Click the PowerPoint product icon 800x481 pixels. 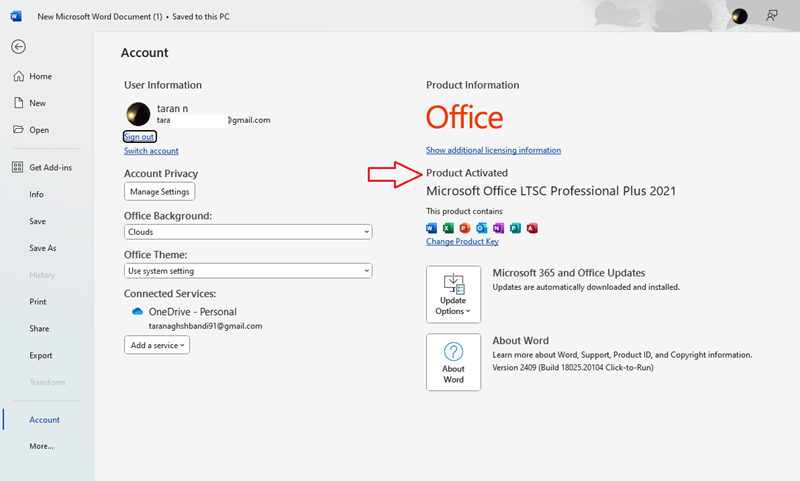(x=465, y=228)
